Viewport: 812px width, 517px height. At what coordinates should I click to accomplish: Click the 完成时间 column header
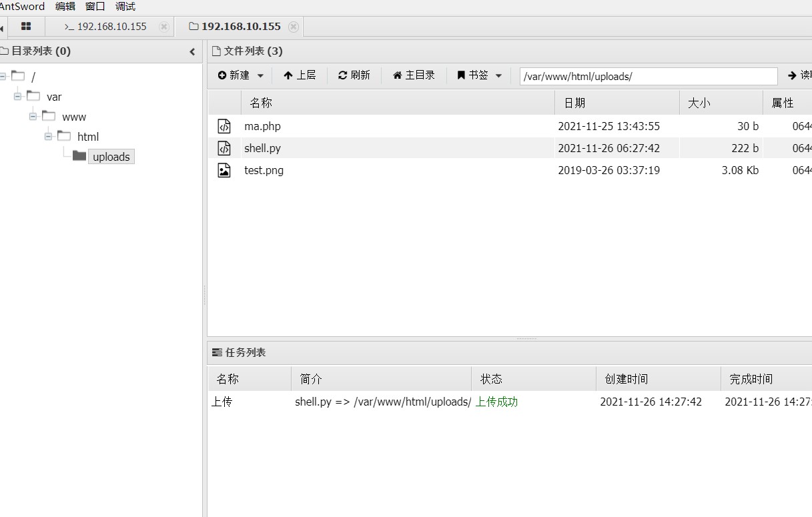767,379
